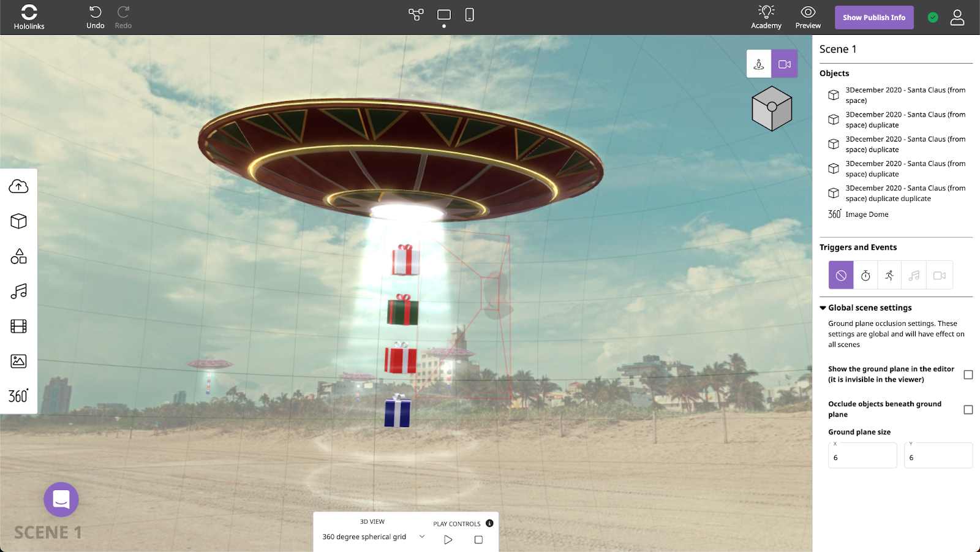Select the music note trigger
This screenshot has width=980, height=552.
[914, 275]
